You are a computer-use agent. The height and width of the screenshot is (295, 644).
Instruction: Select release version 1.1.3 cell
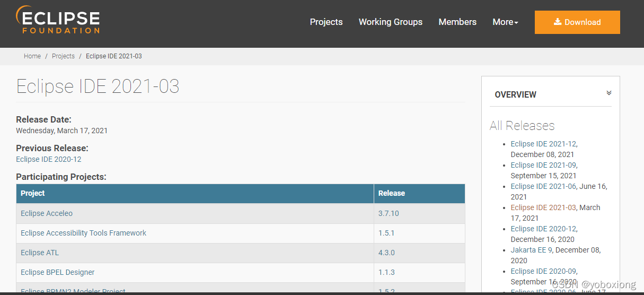point(419,272)
